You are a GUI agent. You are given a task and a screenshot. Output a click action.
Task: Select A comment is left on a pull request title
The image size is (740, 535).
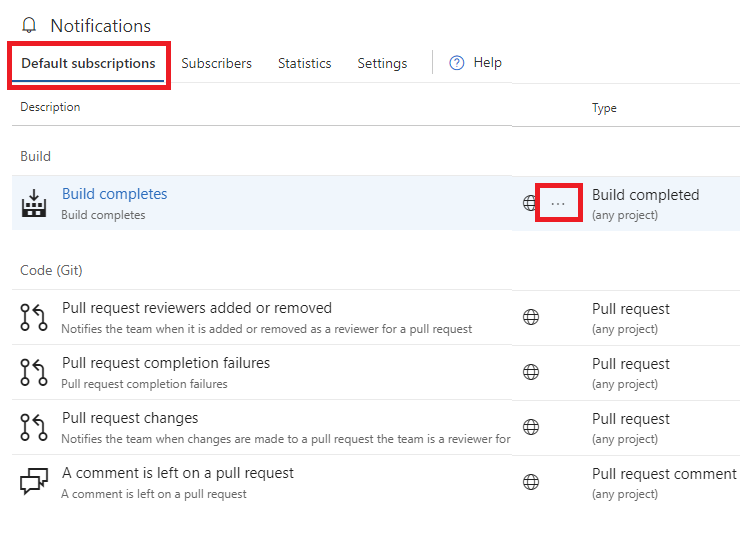tap(178, 473)
